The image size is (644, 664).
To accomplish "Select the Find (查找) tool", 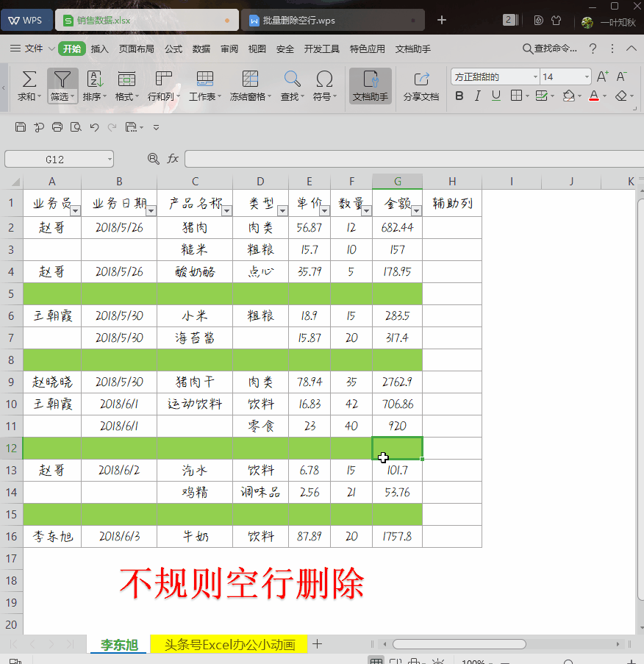I will coord(292,85).
